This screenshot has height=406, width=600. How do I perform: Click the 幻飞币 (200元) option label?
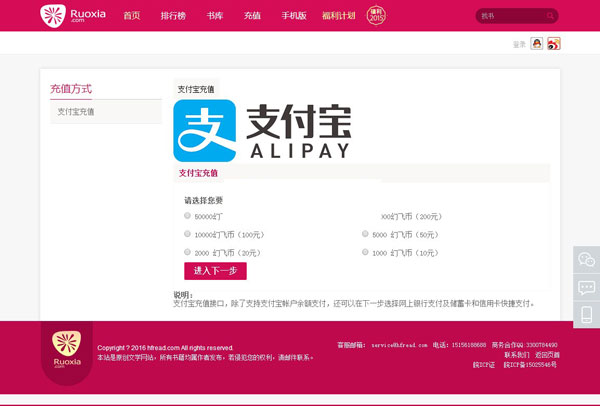pos(411,217)
